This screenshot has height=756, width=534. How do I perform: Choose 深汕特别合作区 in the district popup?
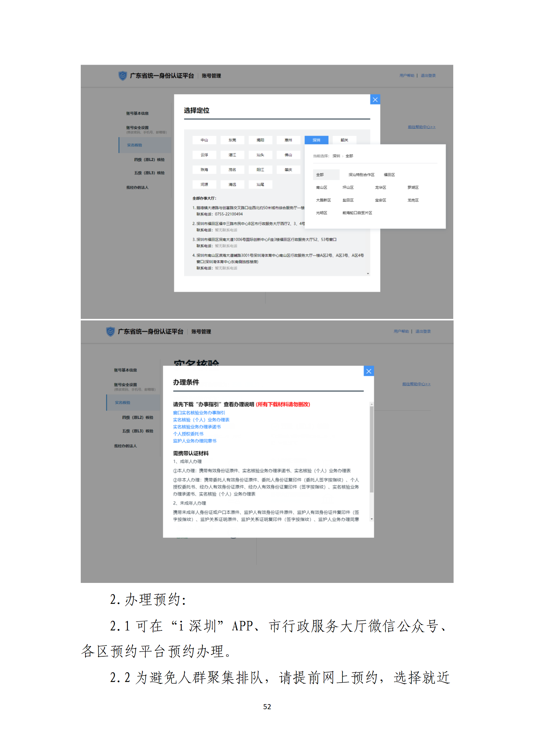(361, 175)
